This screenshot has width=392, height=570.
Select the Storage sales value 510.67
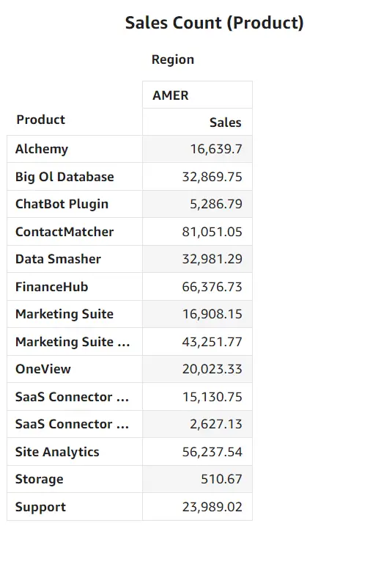tap(221, 479)
